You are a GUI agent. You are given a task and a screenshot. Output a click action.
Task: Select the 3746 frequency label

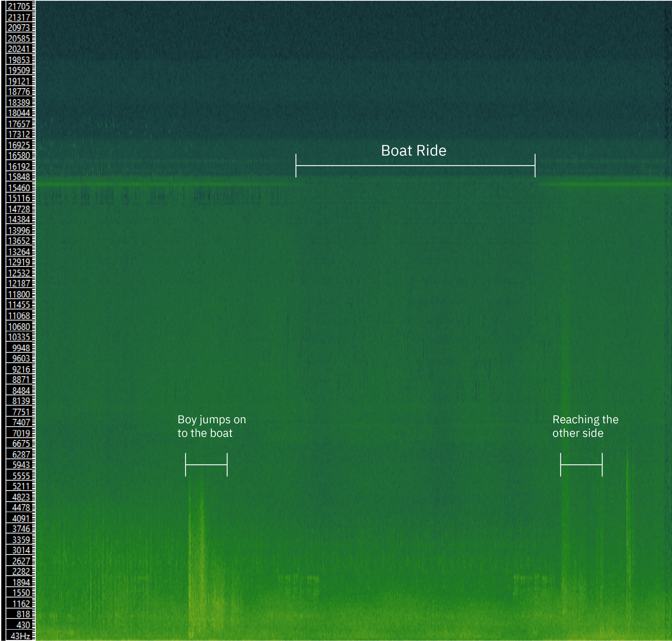click(x=21, y=529)
